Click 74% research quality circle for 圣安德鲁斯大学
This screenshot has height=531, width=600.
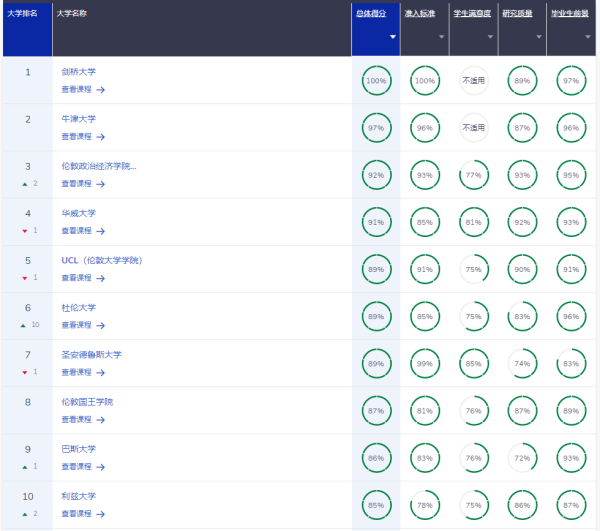[522, 363]
